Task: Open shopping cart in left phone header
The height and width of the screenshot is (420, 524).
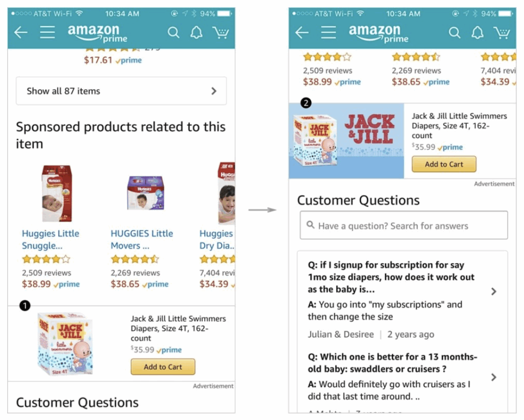Action: (221, 32)
